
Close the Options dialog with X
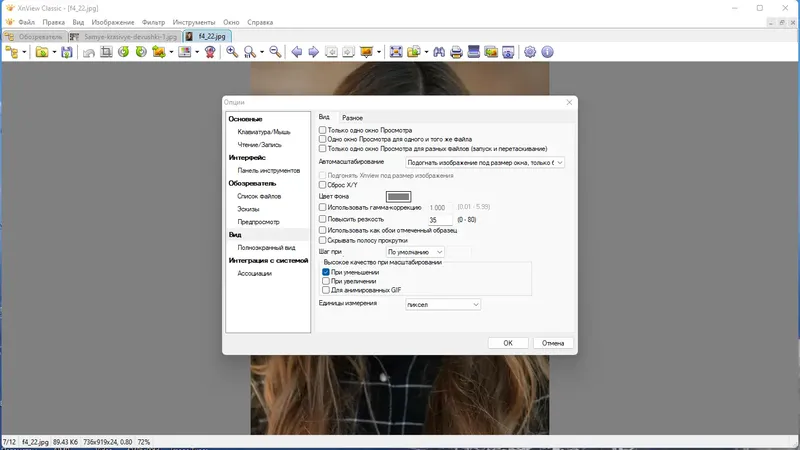569,102
